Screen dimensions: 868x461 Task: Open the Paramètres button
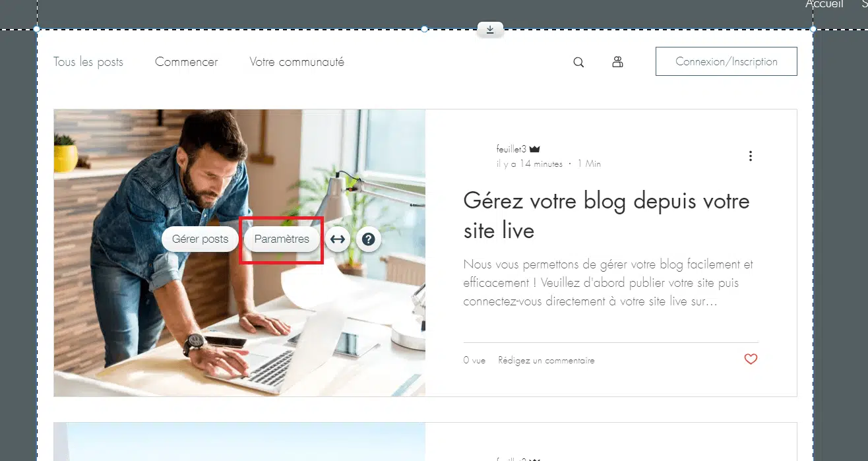point(282,239)
